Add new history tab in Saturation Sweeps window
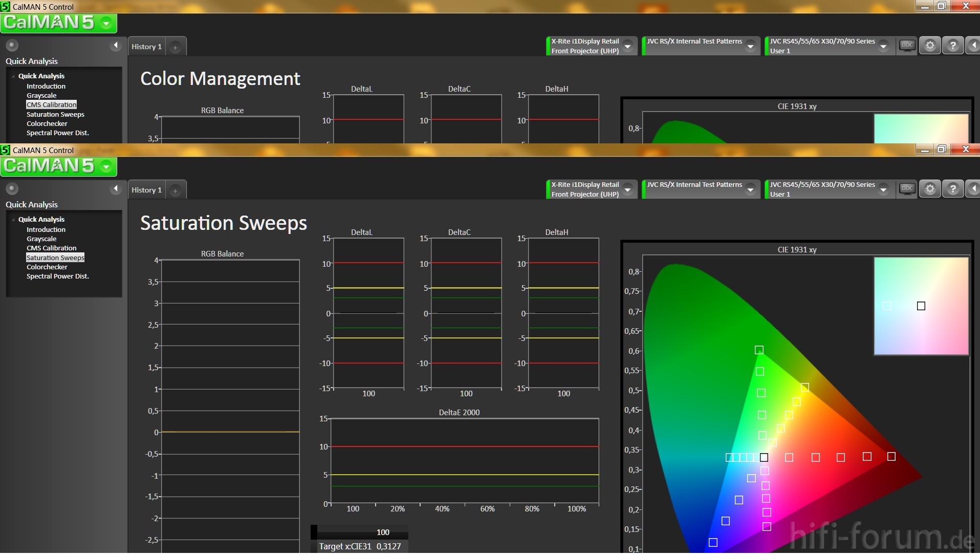Viewport: 980px width, 555px height. [x=175, y=190]
